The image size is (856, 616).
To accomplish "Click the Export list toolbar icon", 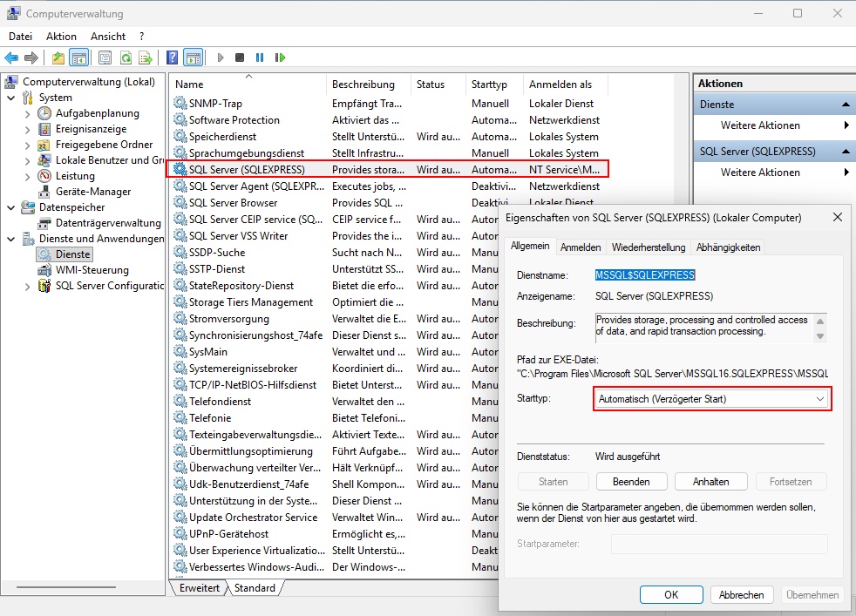I will (146, 58).
